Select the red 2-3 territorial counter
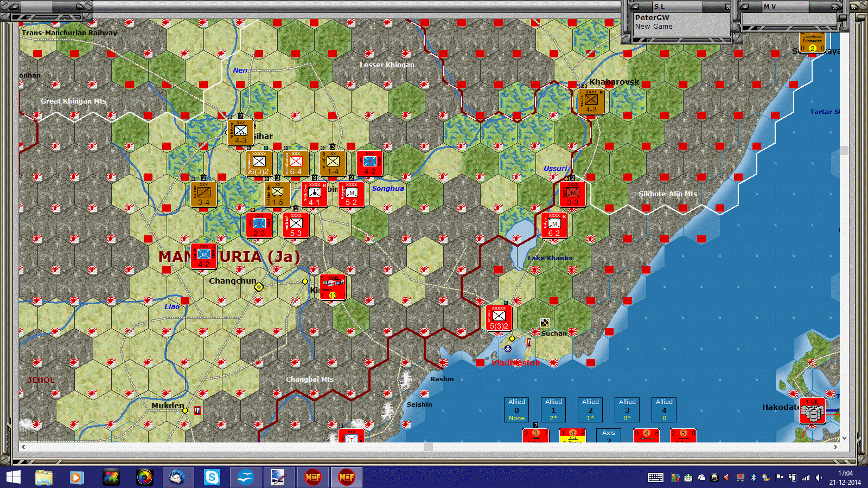The height and width of the screenshot is (488, 868). point(259,226)
